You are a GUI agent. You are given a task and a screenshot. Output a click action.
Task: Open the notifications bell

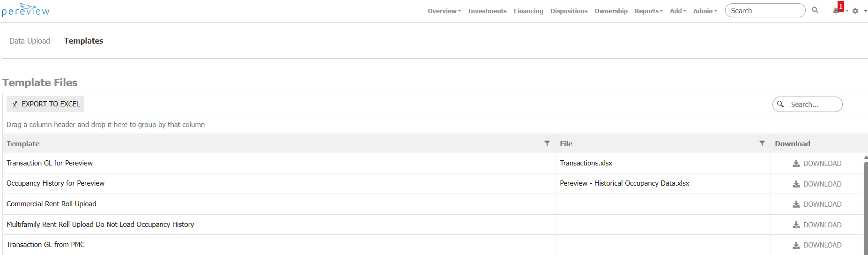pos(836,11)
